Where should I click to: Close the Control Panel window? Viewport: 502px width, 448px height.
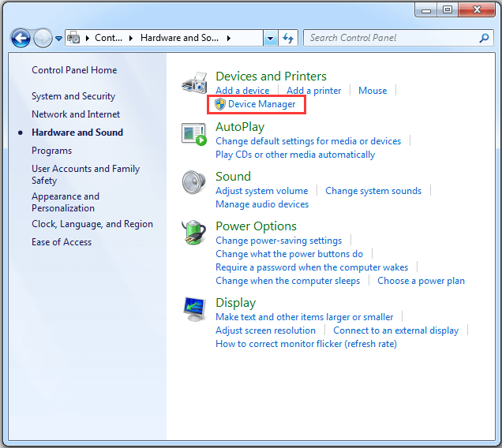(x=477, y=10)
